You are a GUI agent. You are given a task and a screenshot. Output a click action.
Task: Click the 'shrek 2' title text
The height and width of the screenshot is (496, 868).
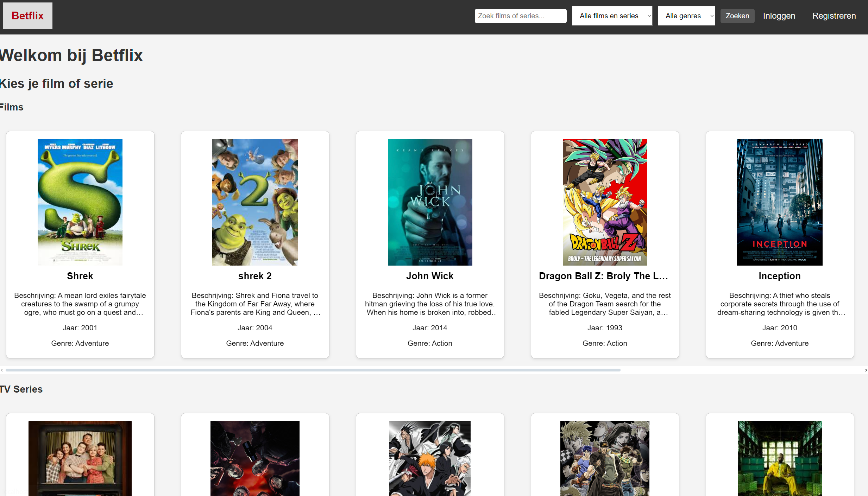click(x=255, y=276)
